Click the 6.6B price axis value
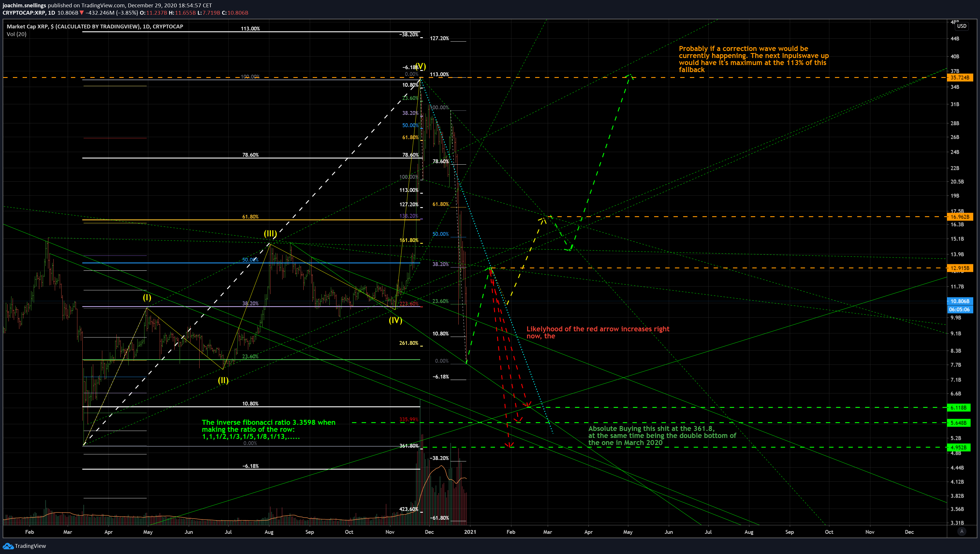This screenshot has height=554, width=980. (x=956, y=393)
